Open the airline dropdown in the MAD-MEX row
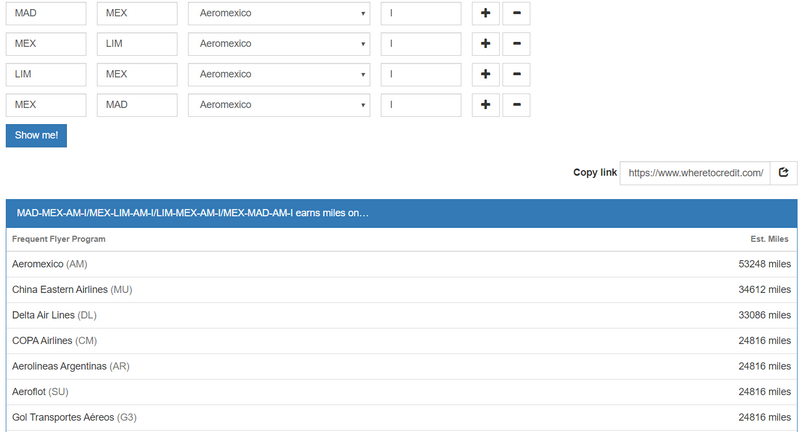 tap(279, 13)
